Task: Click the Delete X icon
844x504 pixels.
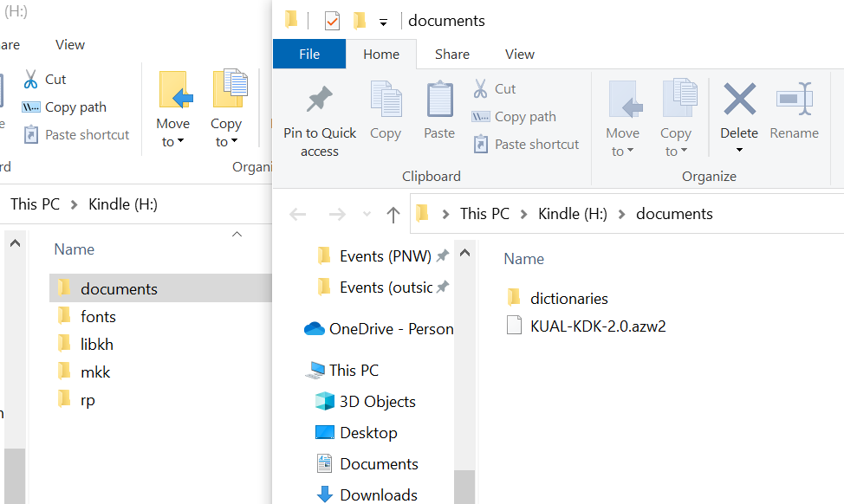Action: [739, 100]
